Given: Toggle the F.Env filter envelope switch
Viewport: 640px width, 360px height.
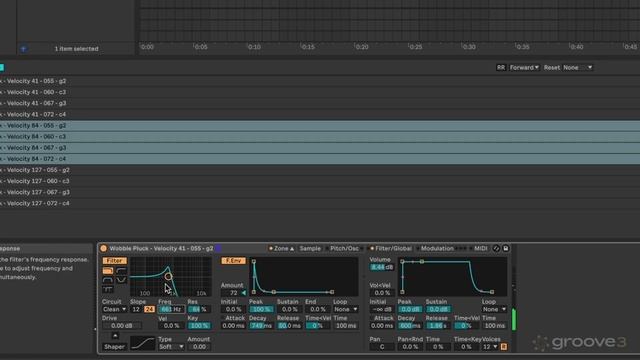Looking at the screenshot, I should pyautogui.click(x=233, y=260).
